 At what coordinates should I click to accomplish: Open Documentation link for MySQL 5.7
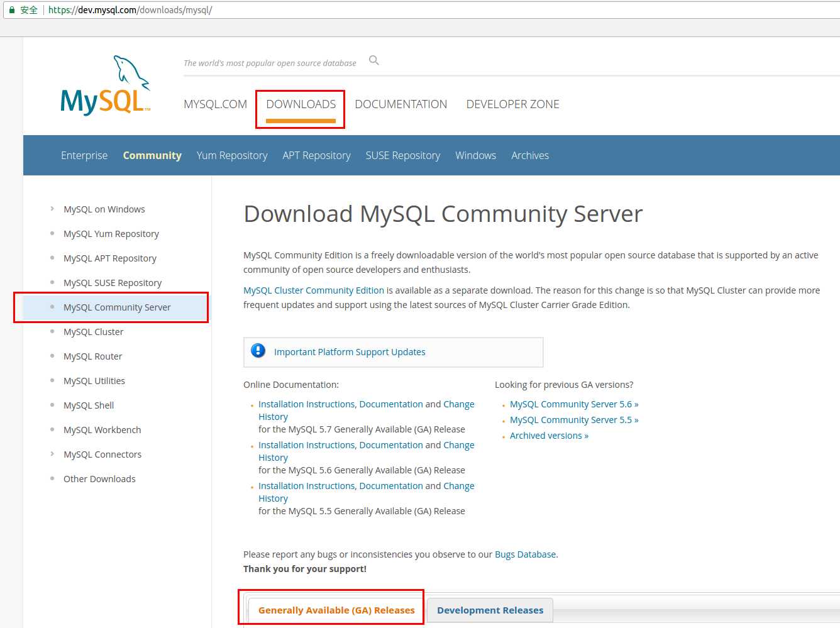tap(391, 404)
